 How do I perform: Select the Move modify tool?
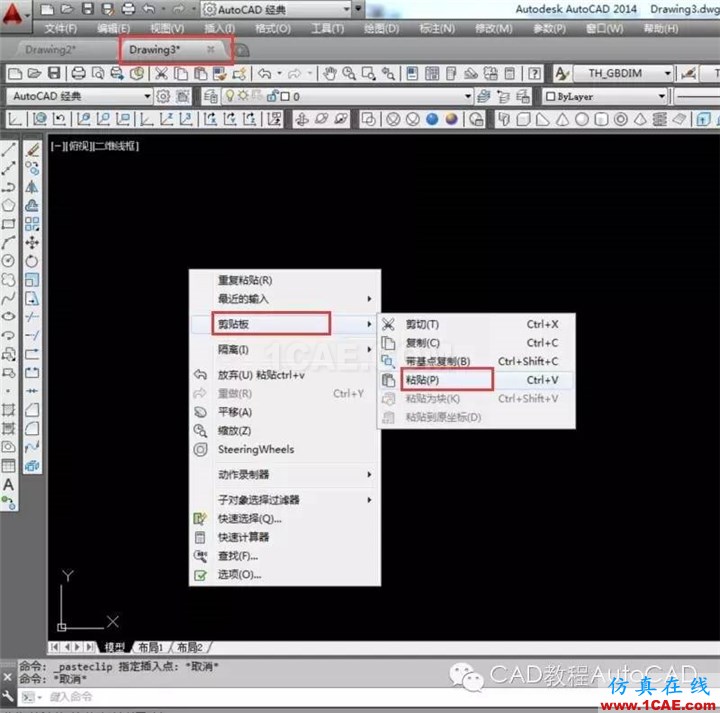point(32,242)
